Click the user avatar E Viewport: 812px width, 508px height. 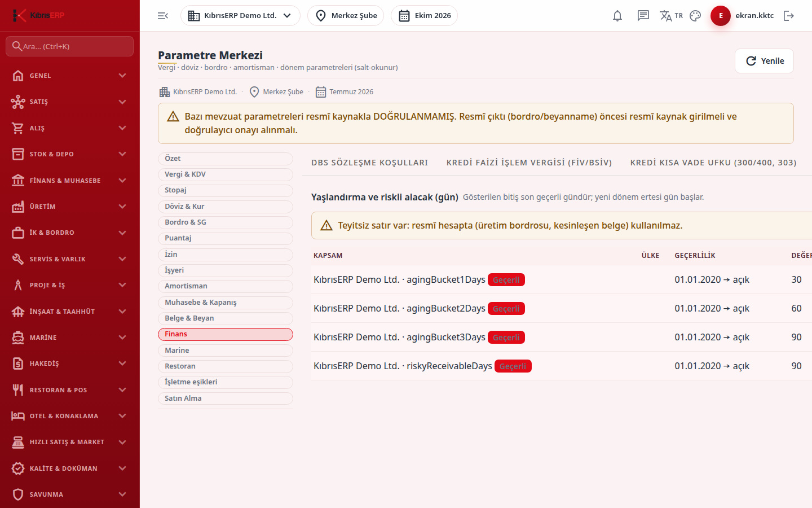click(721, 16)
